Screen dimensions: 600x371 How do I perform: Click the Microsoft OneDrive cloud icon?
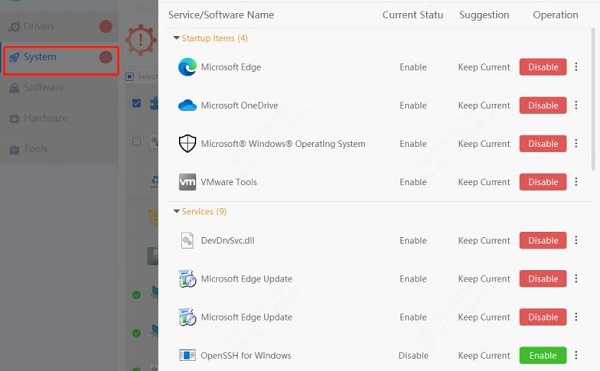(188, 105)
